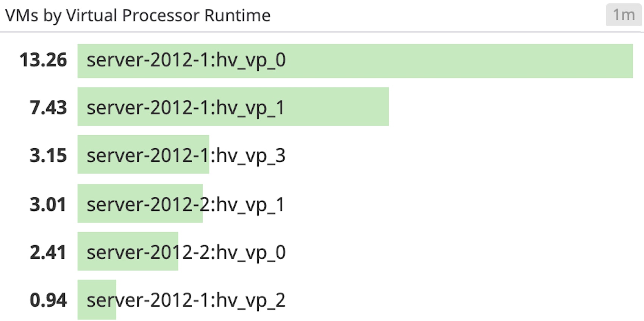Select the server-2012-1:hv_vp_1 label text
Screen dimensions: 644x321
[x=186, y=108]
